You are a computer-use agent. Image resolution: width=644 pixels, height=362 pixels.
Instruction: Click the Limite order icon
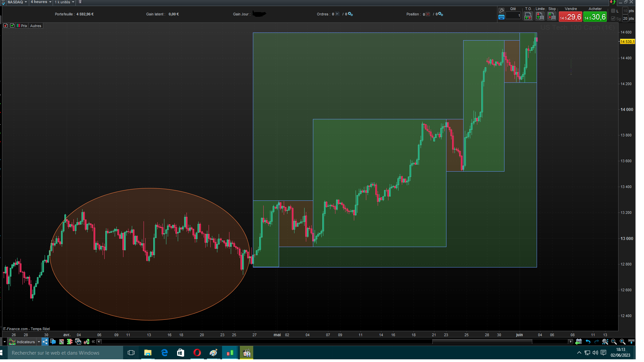click(540, 16)
